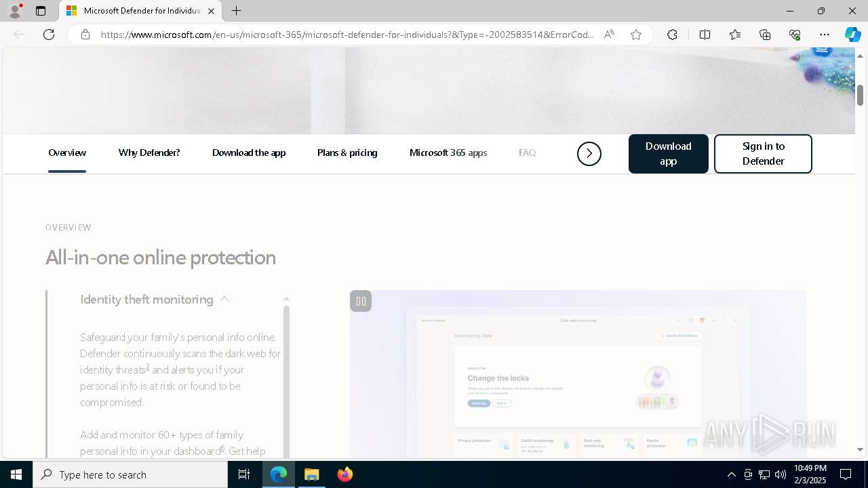View site information lock icon
The height and width of the screenshot is (488, 868).
pyautogui.click(x=85, y=35)
